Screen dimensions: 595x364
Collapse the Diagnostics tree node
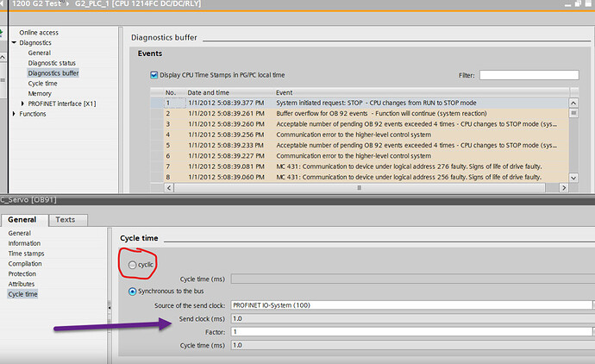[14, 42]
